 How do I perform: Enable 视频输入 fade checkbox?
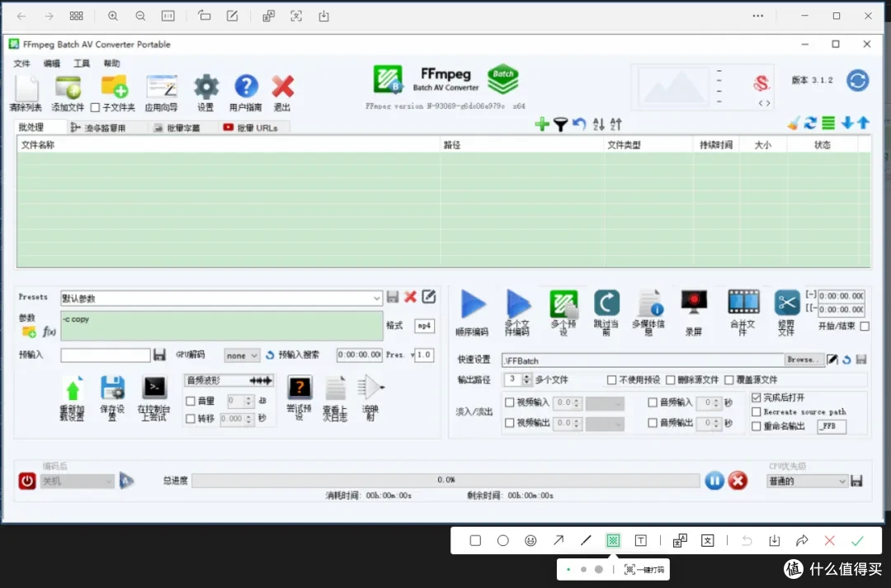[510, 402]
